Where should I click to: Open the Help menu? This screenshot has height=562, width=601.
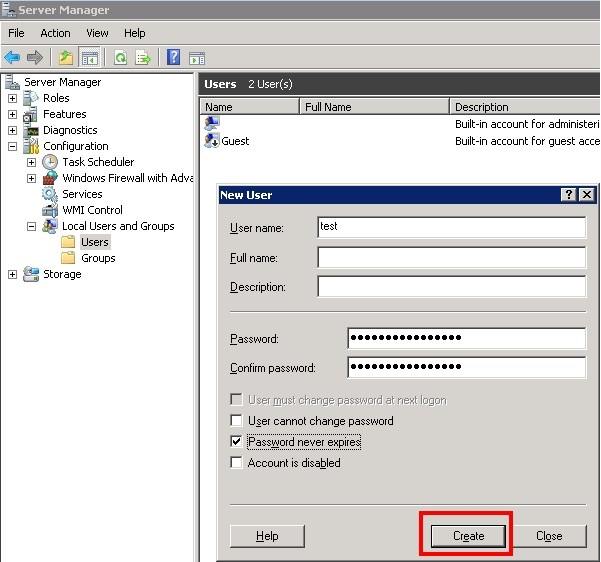tap(135, 33)
